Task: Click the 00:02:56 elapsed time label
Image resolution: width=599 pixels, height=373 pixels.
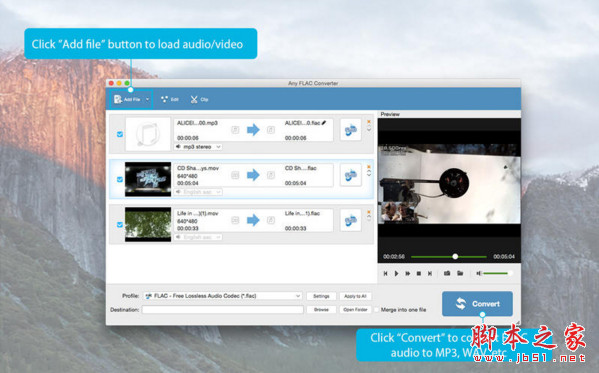Action: [394, 257]
